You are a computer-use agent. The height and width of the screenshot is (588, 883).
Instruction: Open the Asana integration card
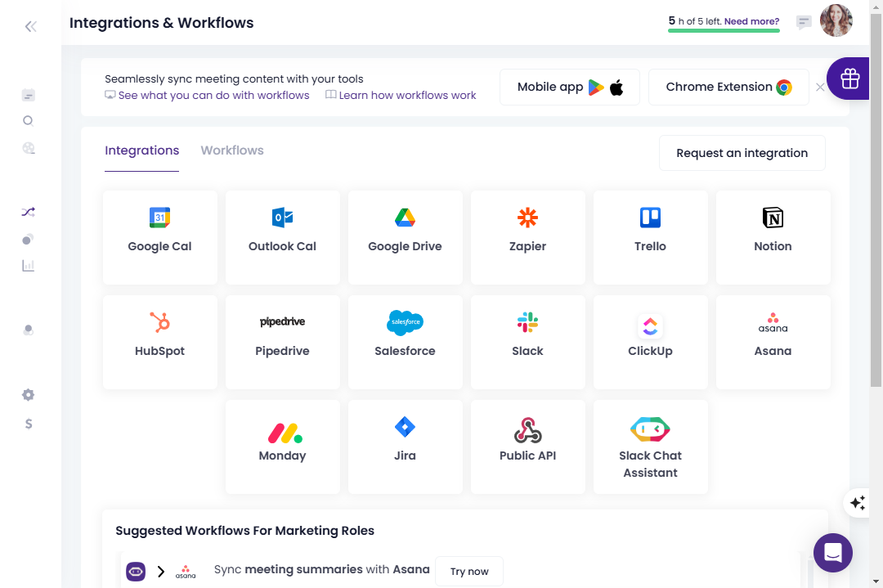[773, 342]
